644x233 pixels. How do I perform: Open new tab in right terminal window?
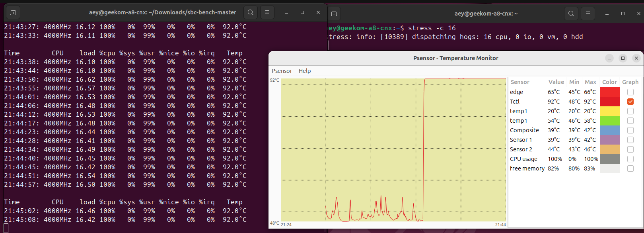coord(334,14)
